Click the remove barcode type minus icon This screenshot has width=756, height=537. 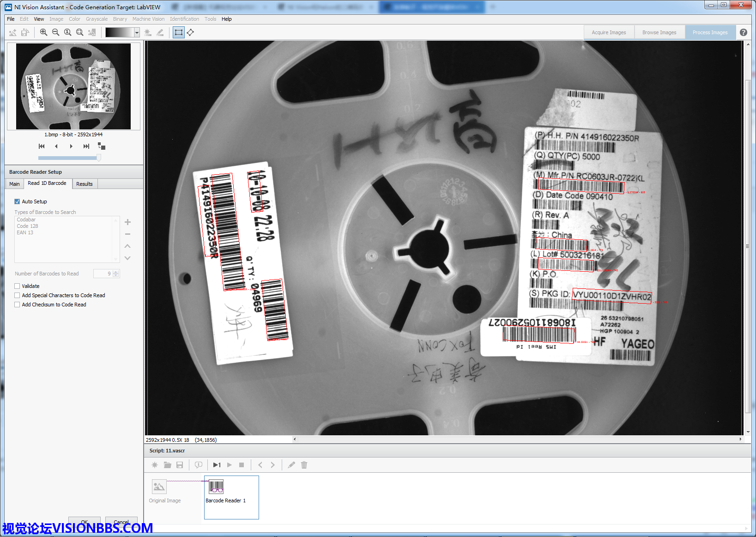coord(128,234)
